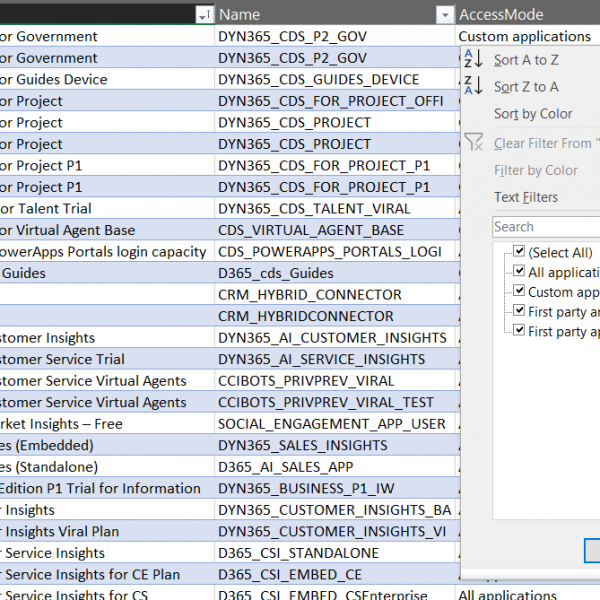Click the filter Search input box
Viewport: 600px width, 600px height.
point(546,227)
